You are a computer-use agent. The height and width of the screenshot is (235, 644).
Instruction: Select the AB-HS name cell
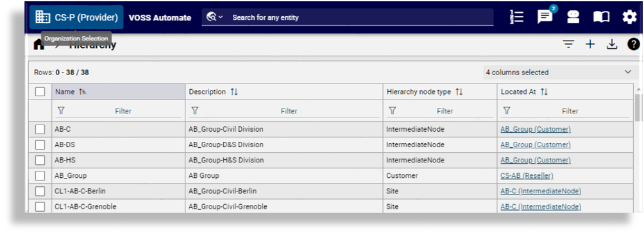[118, 161]
